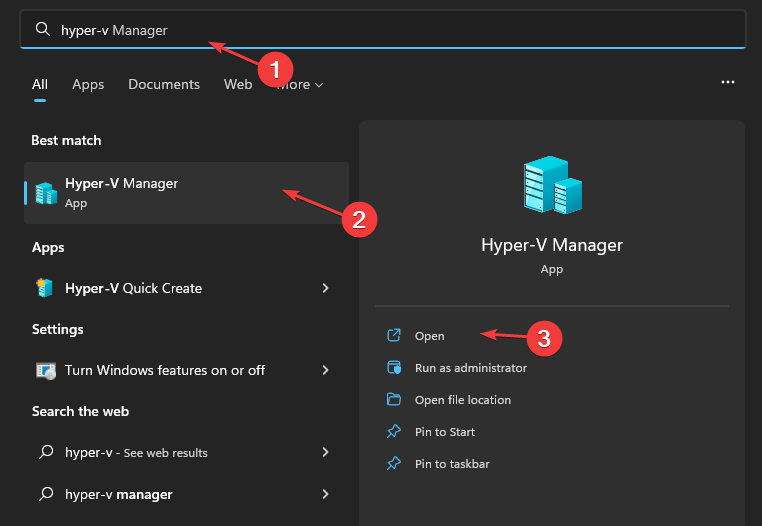Click the Run as administrator shield icon
Image resolution: width=762 pixels, height=526 pixels.
394,368
